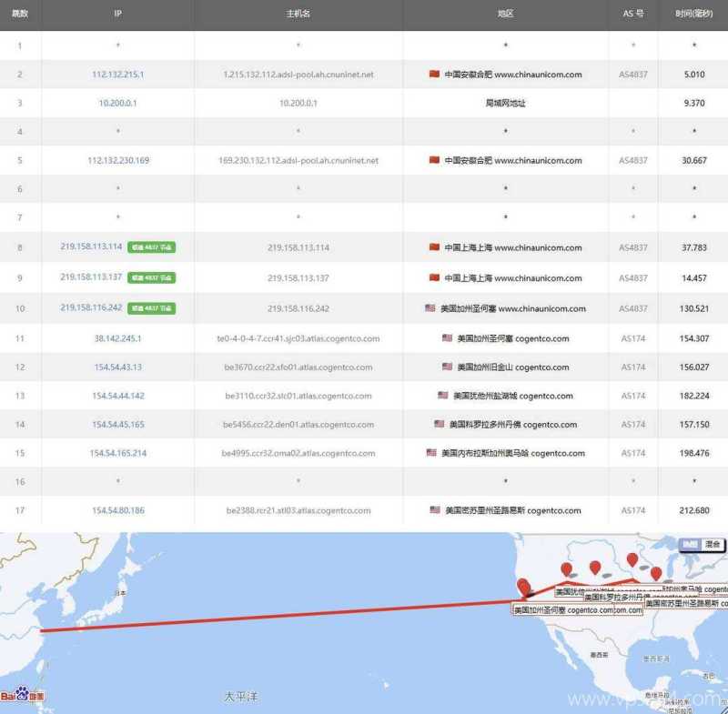The image size is (728, 714).
Task: Click the green badge beside 219.158.113.114
Action: click(x=151, y=247)
